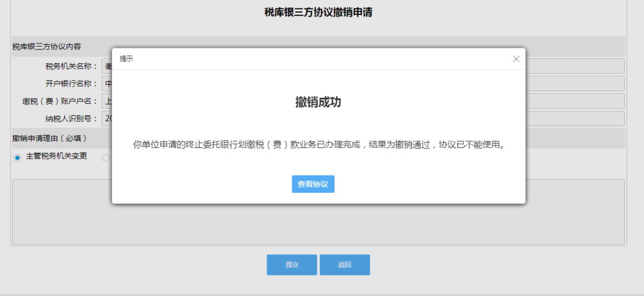Viewport: 644px width, 296px height.
Task: Click the 缴税（费）账户户名 input field
Action: 363,101
